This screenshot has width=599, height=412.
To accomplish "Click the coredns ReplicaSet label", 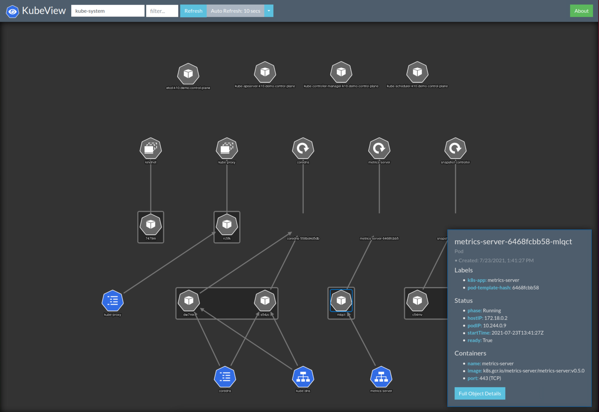I will click(x=303, y=238).
